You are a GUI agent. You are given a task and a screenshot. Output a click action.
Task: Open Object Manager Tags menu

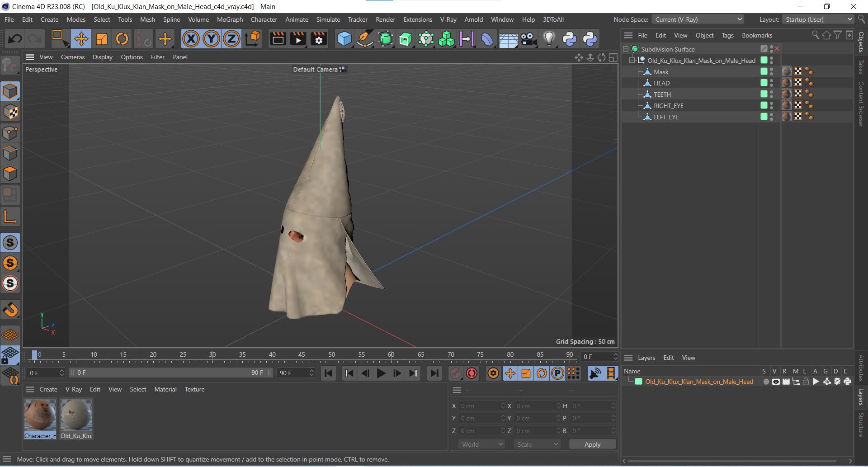coord(727,35)
